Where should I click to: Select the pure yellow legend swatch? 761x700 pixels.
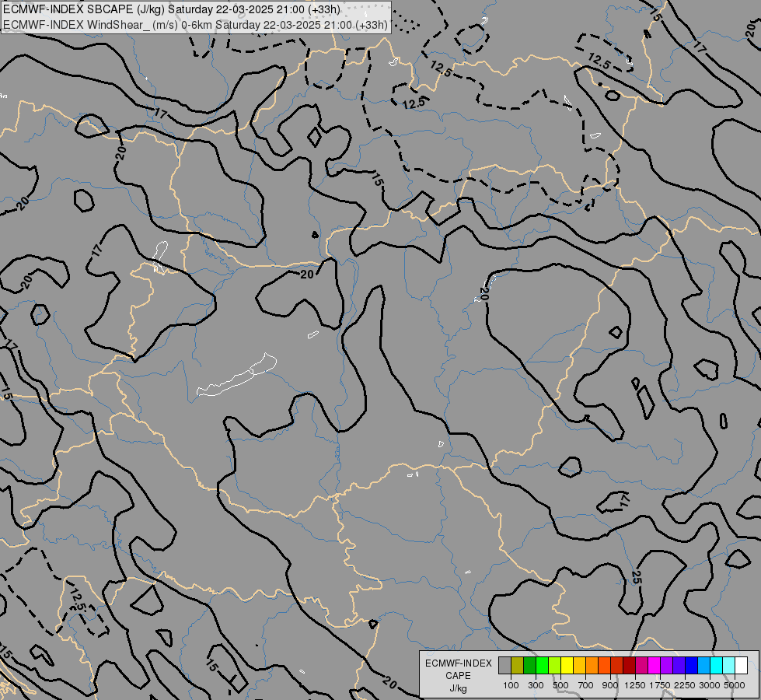(567, 665)
